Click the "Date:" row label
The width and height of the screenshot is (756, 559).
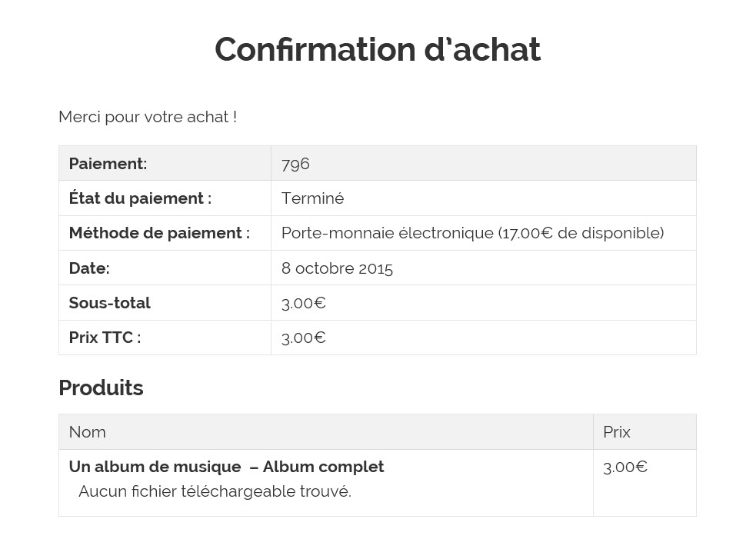[89, 268]
